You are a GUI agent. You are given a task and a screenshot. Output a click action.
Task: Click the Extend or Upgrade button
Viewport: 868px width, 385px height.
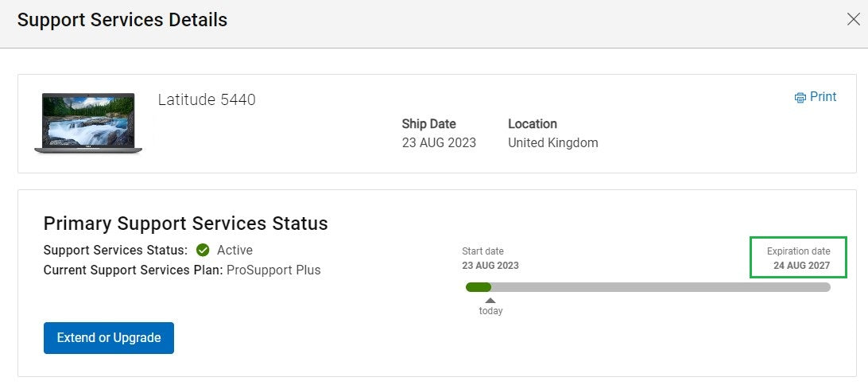108,338
